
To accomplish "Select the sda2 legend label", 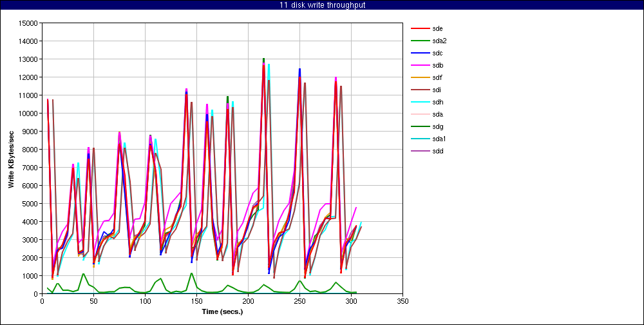I will click(x=439, y=41).
